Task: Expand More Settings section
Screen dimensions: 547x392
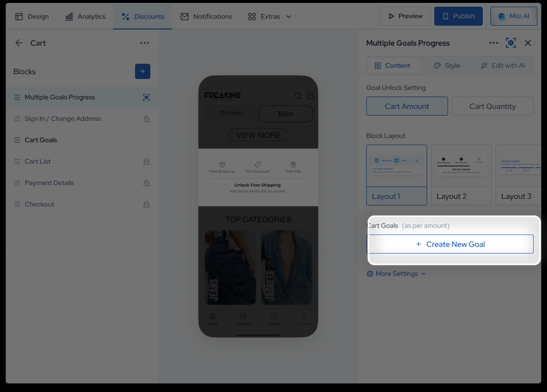Action: [396, 274]
